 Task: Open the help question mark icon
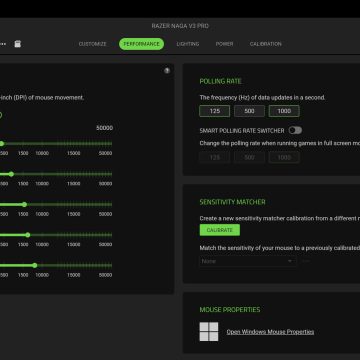tap(167, 70)
